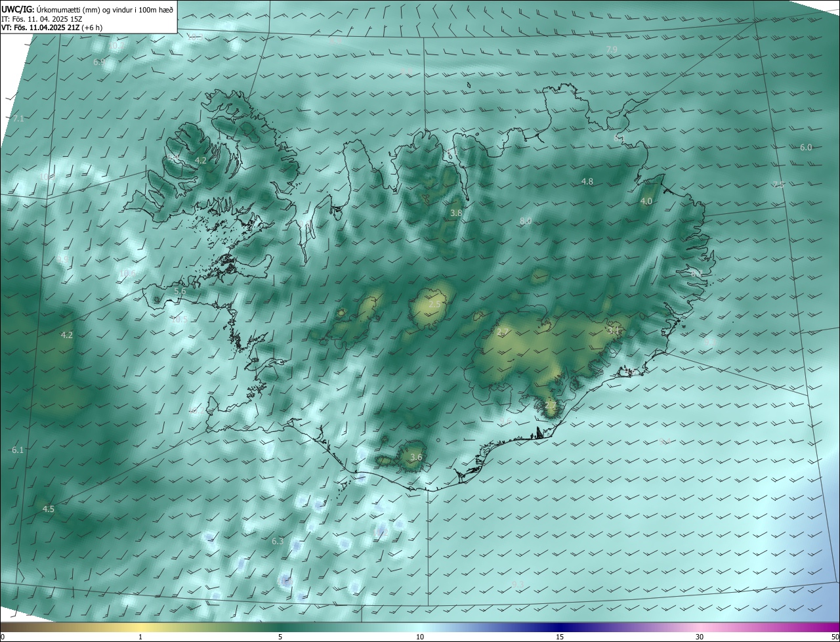Click the 6.1 value label on the map

coord(18,450)
